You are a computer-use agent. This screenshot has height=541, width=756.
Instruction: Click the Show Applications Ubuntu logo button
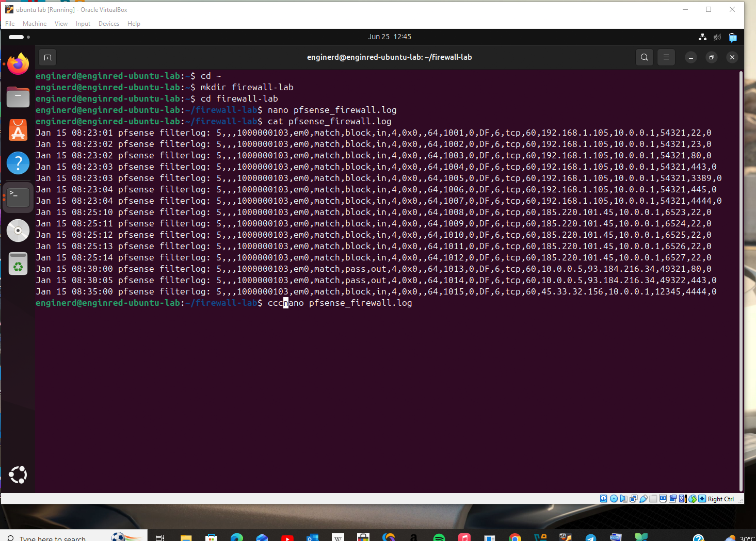coord(18,474)
